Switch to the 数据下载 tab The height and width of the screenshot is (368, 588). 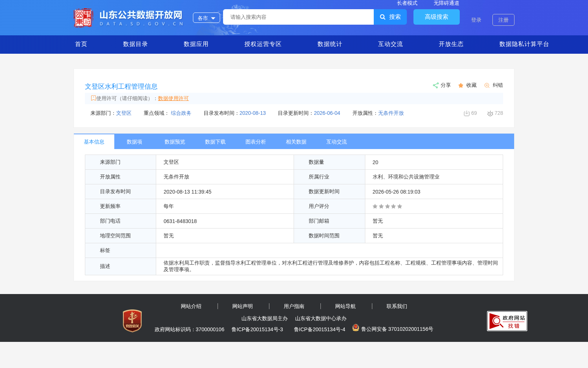pos(215,142)
